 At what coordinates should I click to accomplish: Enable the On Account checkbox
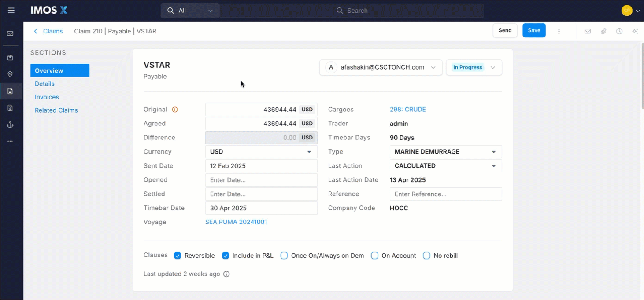click(x=374, y=256)
